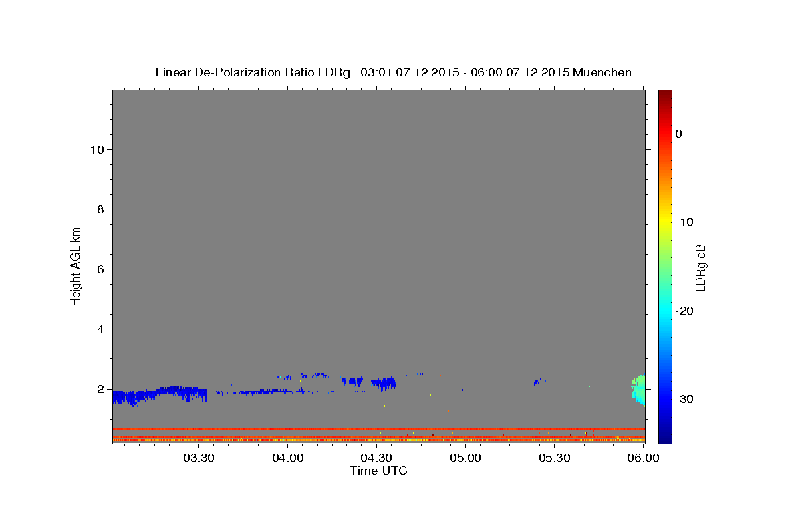Click the height tick label 8
The height and width of the screenshot is (532, 798).
point(100,209)
